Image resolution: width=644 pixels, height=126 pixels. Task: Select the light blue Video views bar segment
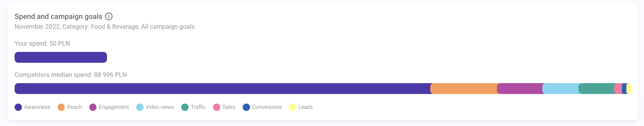pos(560,89)
